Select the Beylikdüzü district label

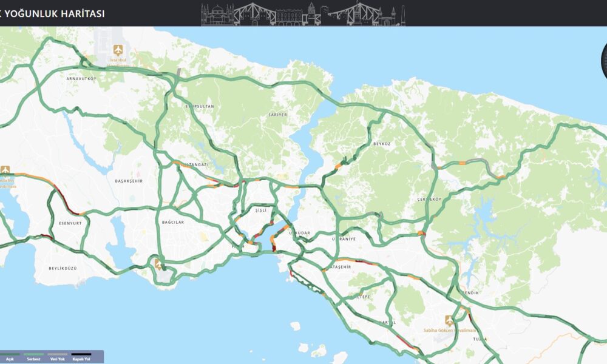(x=63, y=268)
